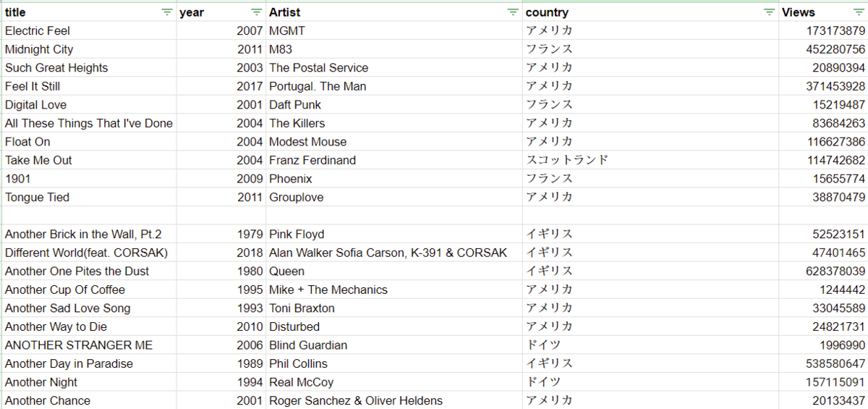Open the year column filter icon
The height and width of the screenshot is (409, 868).
(257, 12)
